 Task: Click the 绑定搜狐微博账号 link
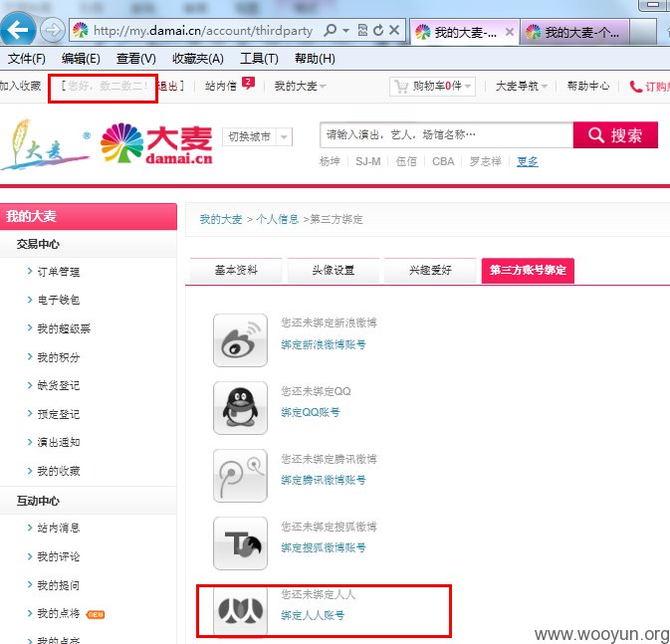pyautogui.click(x=324, y=547)
